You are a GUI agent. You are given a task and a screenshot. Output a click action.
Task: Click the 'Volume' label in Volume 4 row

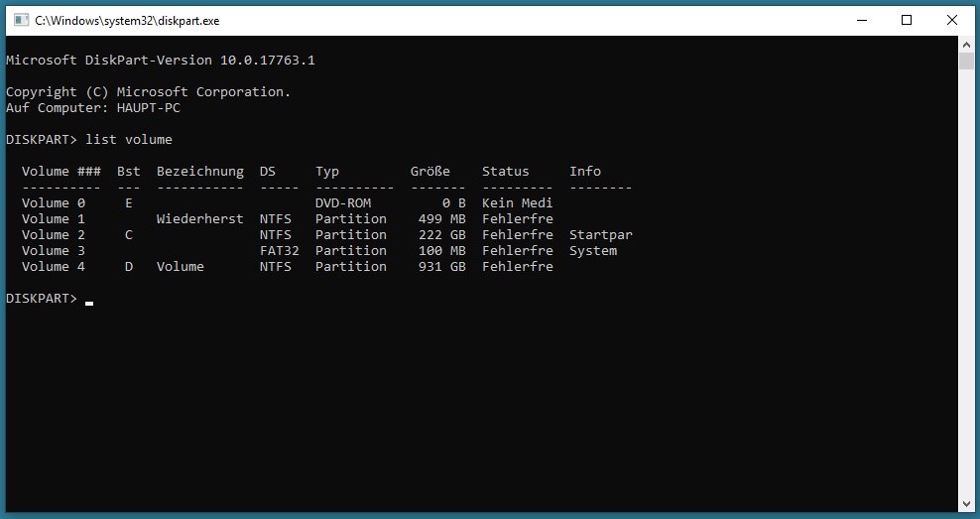(180, 266)
